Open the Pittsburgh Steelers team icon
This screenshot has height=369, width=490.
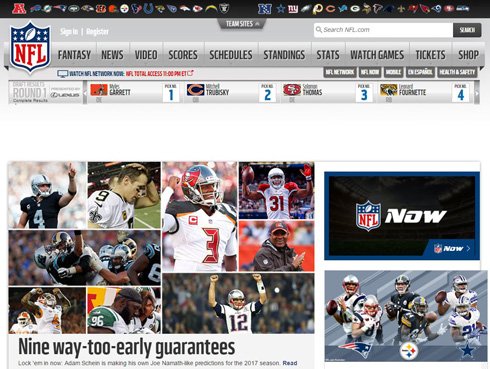tap(124, 9)
